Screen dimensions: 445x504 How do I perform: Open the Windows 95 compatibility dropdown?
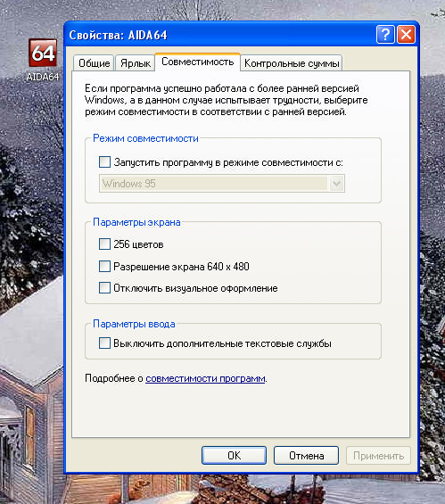(336, 184)
